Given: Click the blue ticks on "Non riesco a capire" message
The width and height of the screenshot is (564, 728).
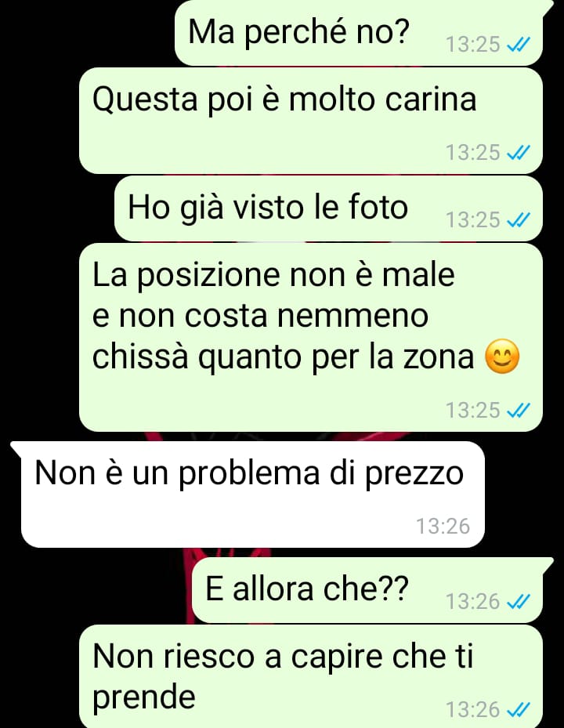Looking at the screenshot, I should click(518, 709).
